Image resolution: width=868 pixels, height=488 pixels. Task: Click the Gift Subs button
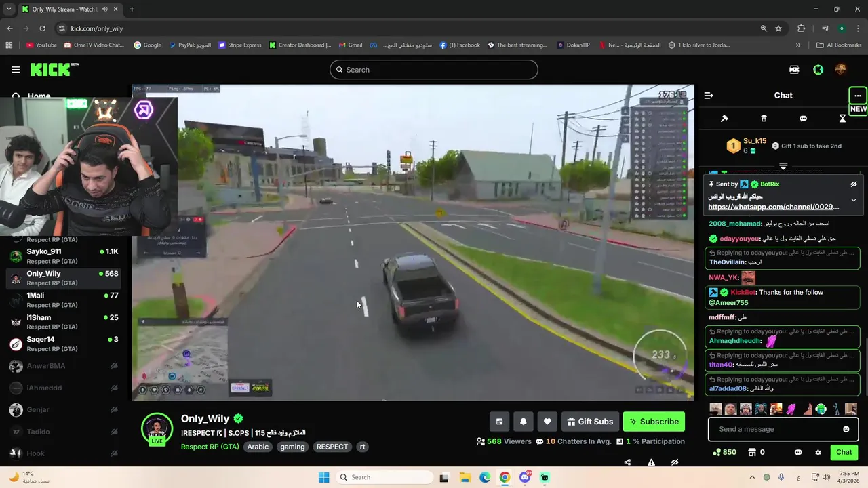[590, 422]
